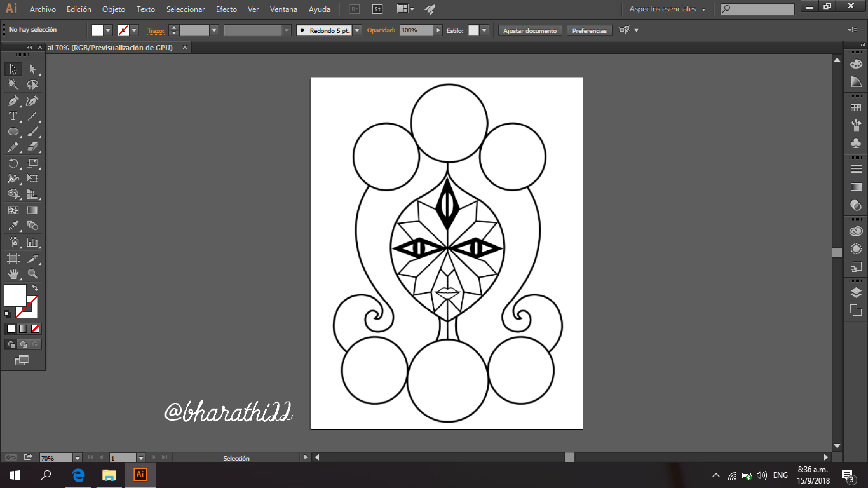
Task: Set paint mode to Color
Action: [11, 329]
